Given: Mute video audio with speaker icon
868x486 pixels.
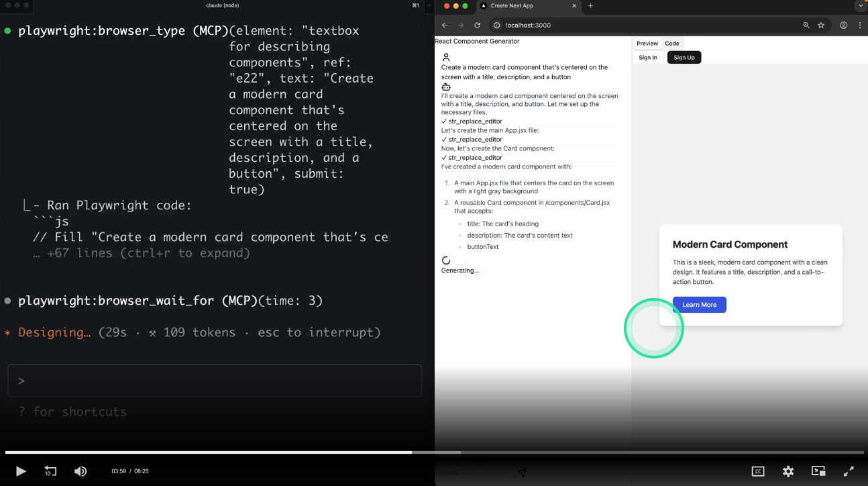Looking at the screenshot, I should (80, 471).
